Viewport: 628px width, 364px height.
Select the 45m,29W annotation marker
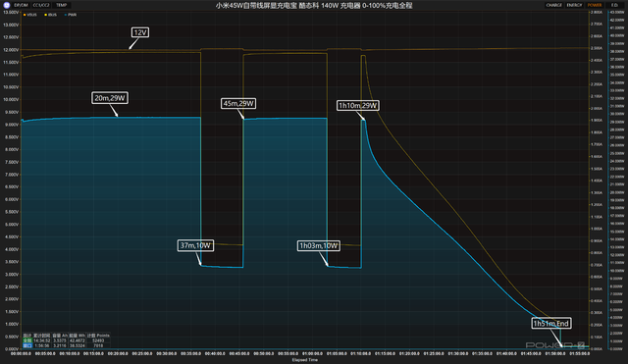tap(238, 104)
